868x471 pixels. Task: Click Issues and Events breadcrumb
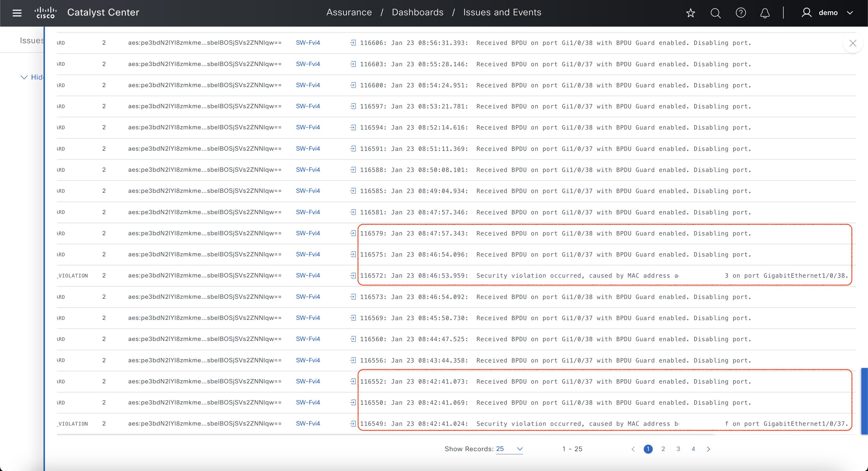click(x=502, y=13)
